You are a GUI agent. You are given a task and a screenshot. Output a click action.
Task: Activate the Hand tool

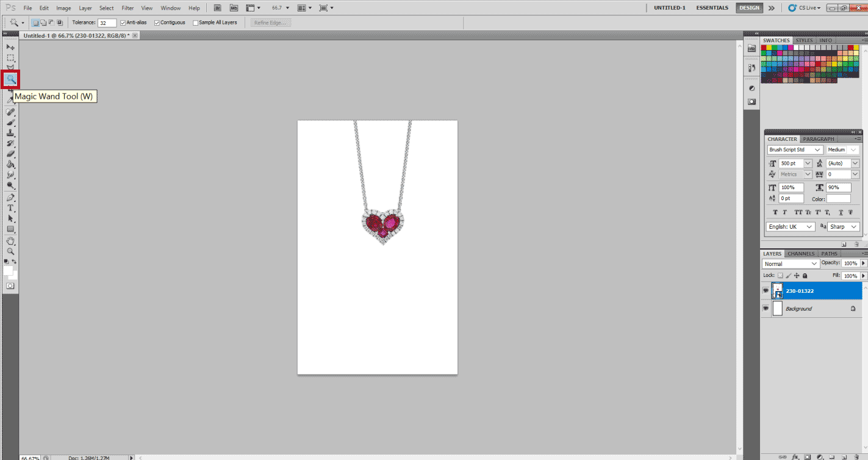(x=10, y=241)
